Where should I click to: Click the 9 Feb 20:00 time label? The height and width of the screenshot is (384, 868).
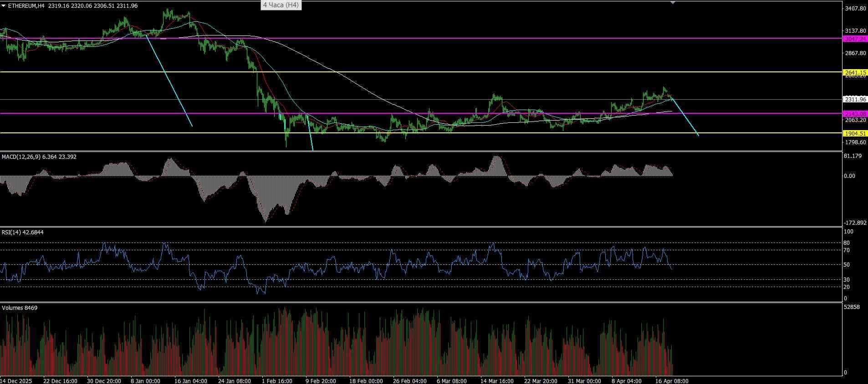(321, 381)
